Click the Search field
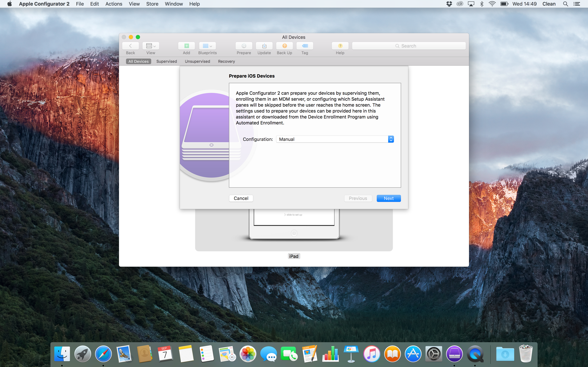 pyautogui.click(x=409, y=46)
